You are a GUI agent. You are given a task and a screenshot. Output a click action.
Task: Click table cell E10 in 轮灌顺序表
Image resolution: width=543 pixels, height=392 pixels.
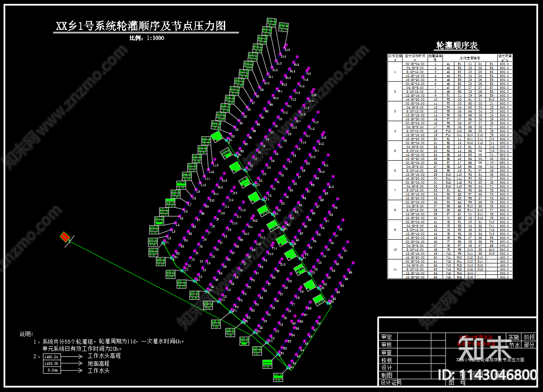point(492,100)
